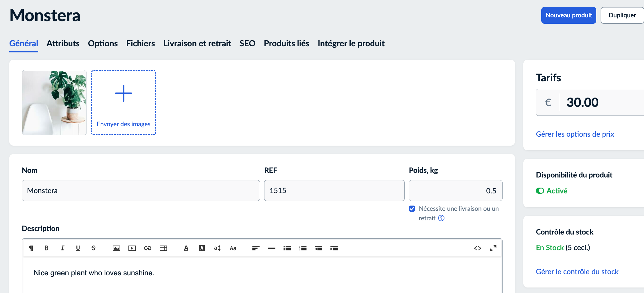
Task: Toggle bold formatting in description editor
Action: [47, 248]
